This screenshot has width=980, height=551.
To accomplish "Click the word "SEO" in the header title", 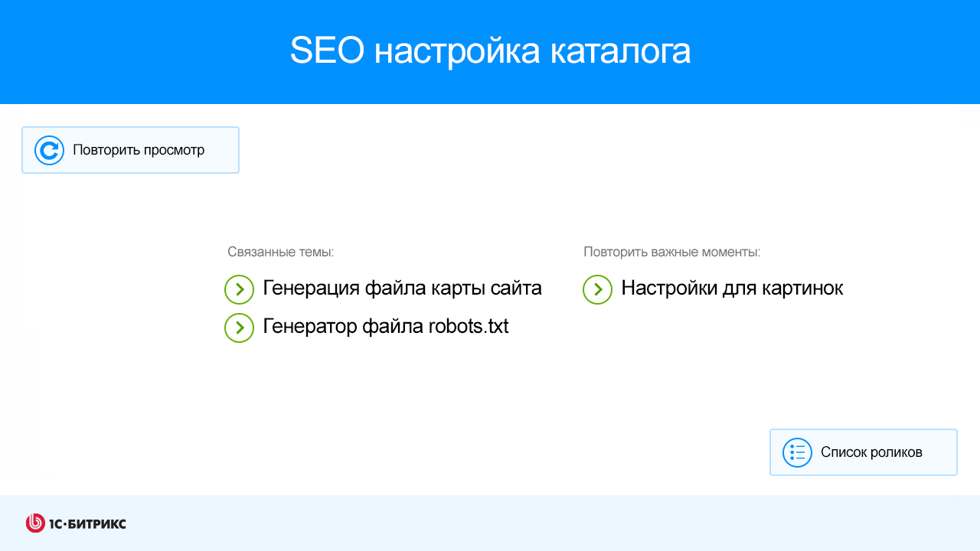I will [x=327, y=51].
